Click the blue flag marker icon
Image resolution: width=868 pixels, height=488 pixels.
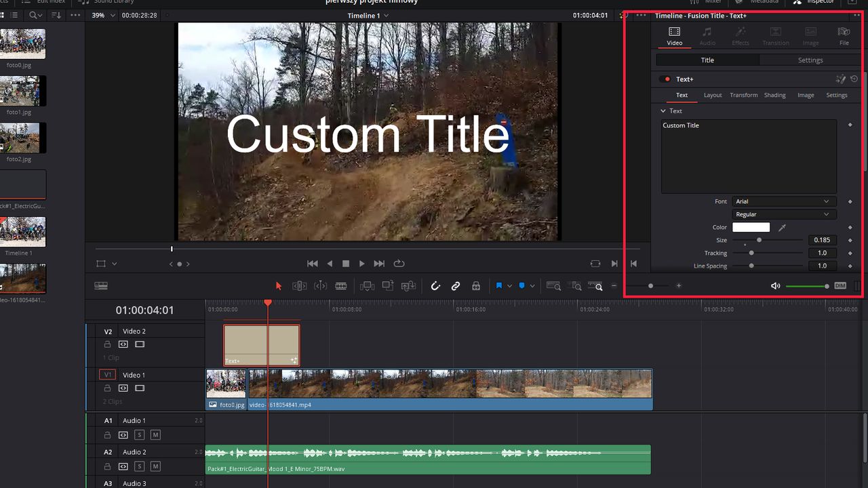coord(500,285)
